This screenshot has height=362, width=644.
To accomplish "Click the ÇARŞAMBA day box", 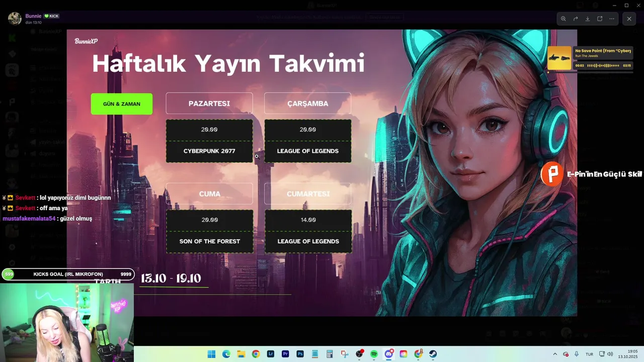I will 308,103.
